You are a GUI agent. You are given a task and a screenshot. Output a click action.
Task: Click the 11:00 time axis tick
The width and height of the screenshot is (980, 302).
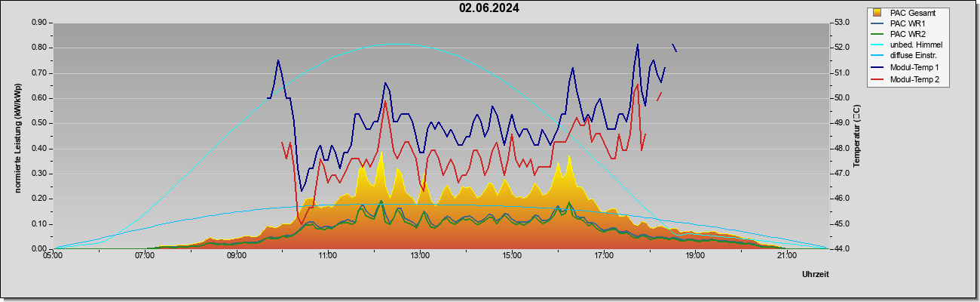click(328, 256)
